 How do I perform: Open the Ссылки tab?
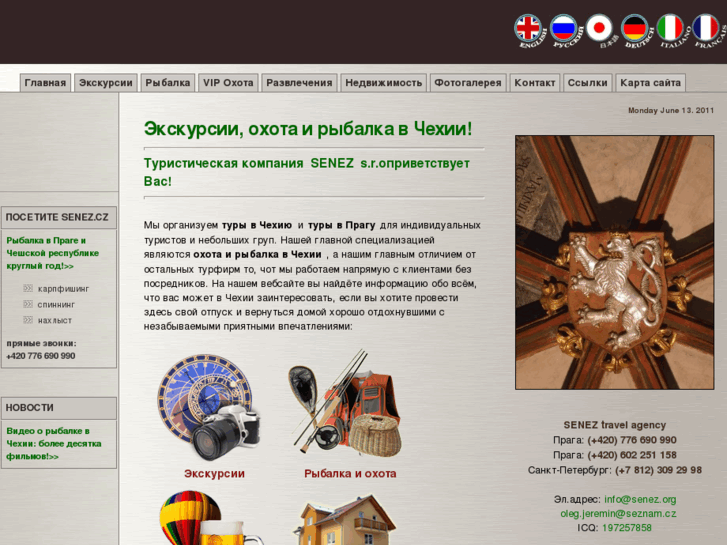point(587,83)
